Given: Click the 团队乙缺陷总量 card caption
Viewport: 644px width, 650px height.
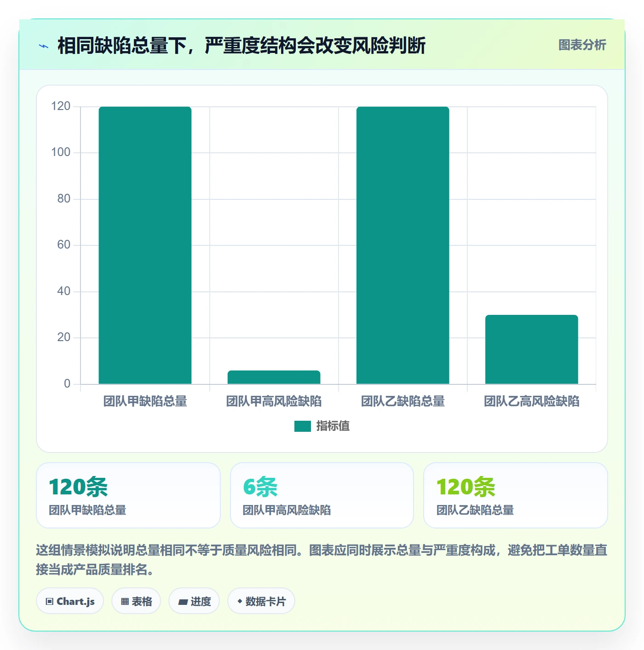Looking at the screenshot, I should tap(475, 510).
